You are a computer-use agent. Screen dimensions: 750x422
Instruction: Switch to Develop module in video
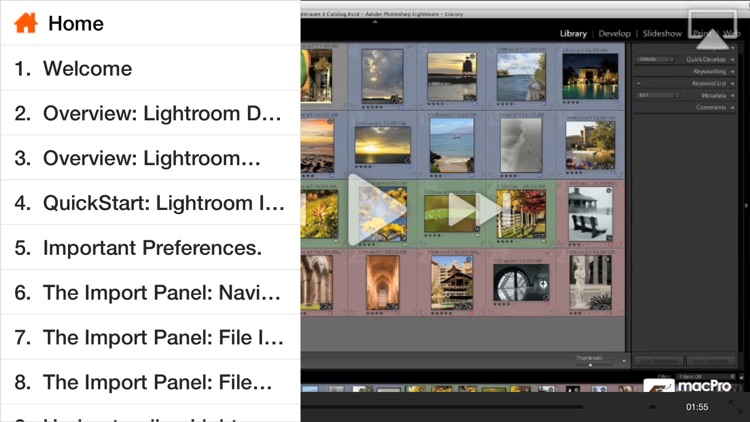tap(614, 33)
